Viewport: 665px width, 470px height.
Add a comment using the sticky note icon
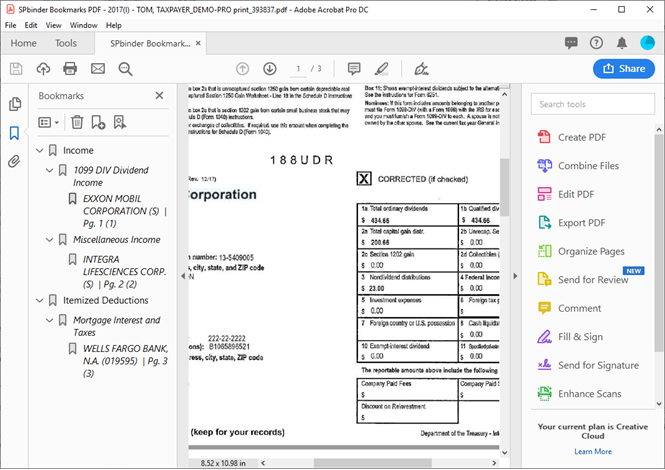click(x=354, y=68)
